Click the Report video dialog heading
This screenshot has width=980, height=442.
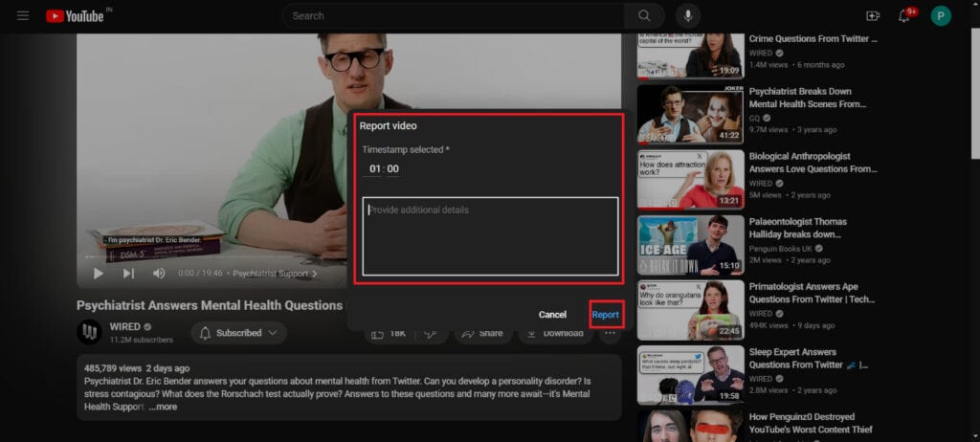click(x=389, y=125)
